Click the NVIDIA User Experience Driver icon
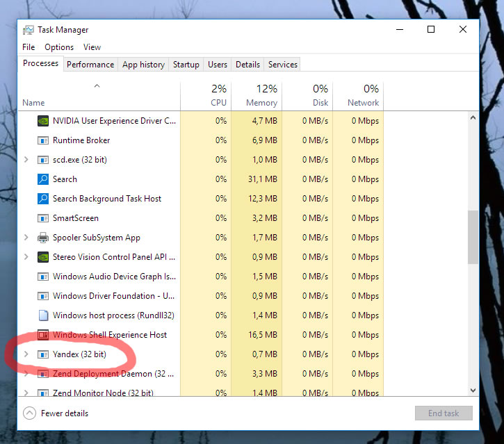 click(42, 121)
